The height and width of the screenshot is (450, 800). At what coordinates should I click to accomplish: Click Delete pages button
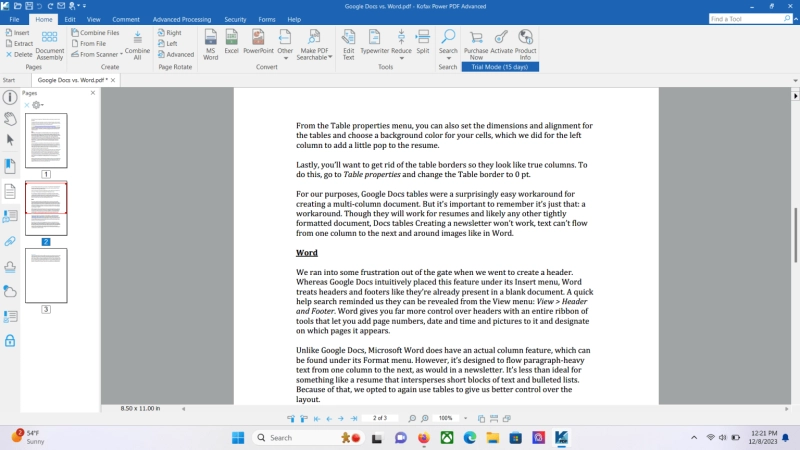19,55
